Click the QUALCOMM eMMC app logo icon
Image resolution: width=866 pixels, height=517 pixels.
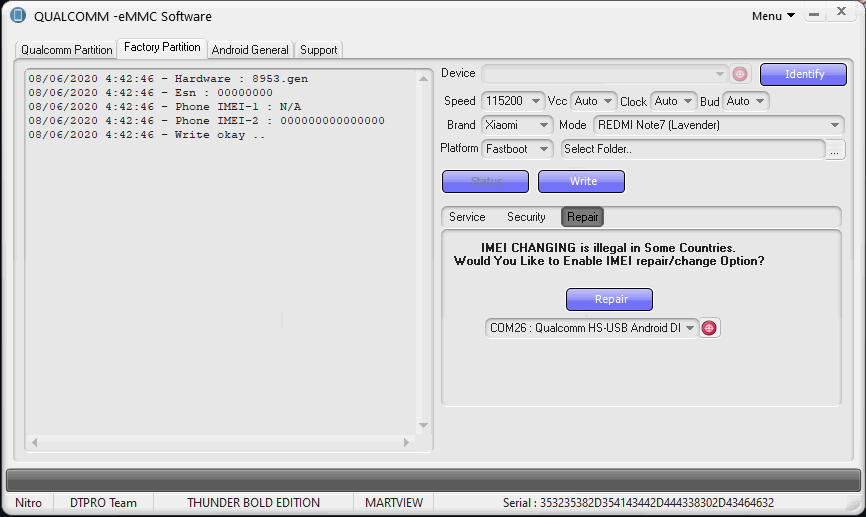pyautogui.click(x=18, y=15)
